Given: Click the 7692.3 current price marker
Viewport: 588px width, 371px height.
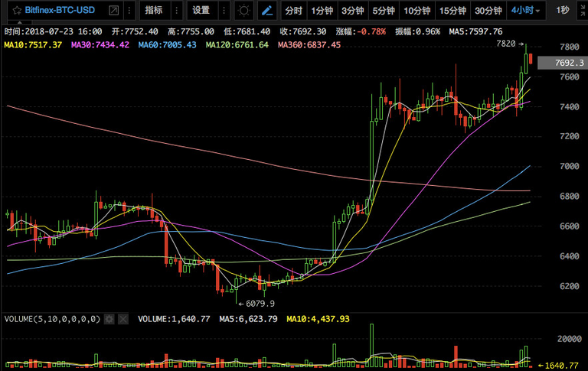Looking at the screenshot, I should (563, 63).
